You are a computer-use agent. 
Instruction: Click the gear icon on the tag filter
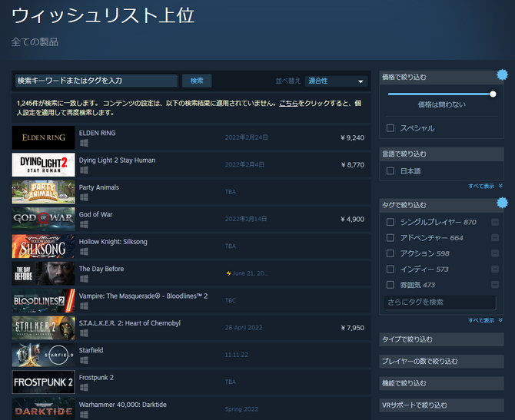click(502, 203)
